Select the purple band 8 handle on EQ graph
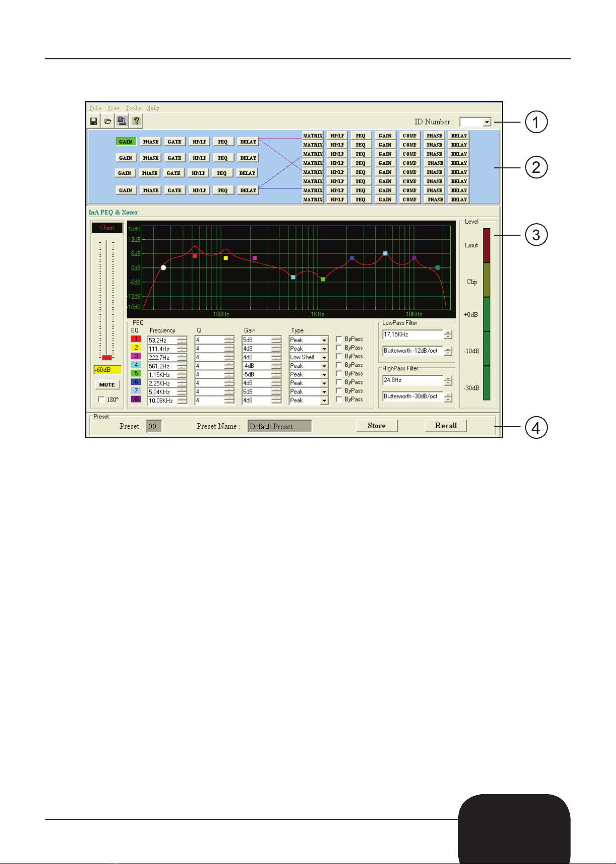Screen dimensions: 616x864 [x=414, y=258]
